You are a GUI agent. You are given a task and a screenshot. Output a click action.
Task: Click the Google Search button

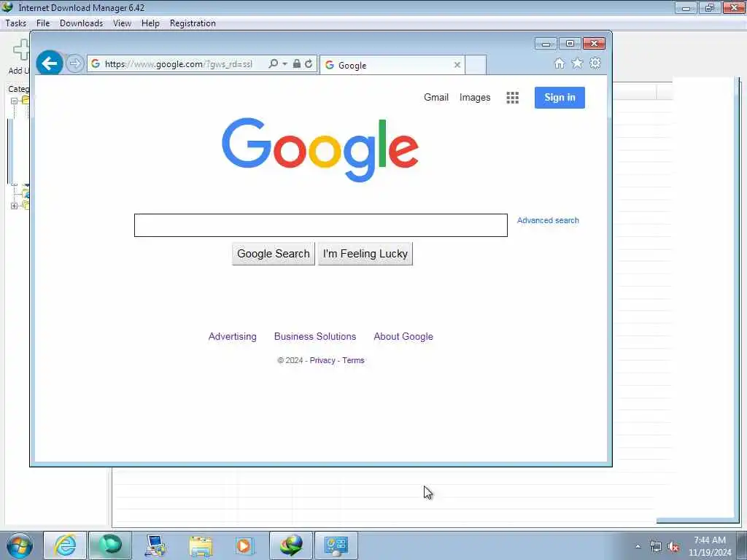tap(274, 254)
